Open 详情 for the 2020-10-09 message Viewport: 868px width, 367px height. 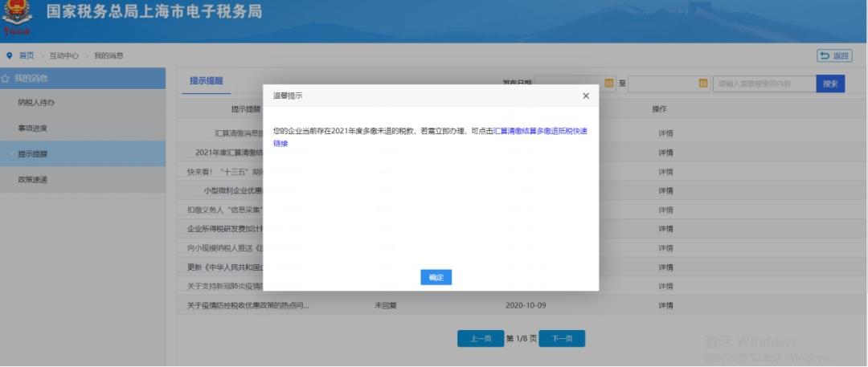pos(665,306)
